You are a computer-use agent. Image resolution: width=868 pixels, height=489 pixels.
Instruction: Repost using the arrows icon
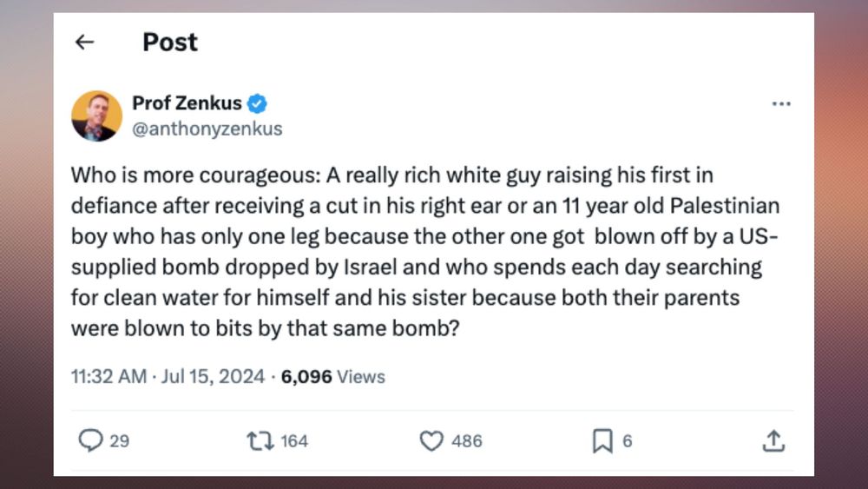point(259,441)
